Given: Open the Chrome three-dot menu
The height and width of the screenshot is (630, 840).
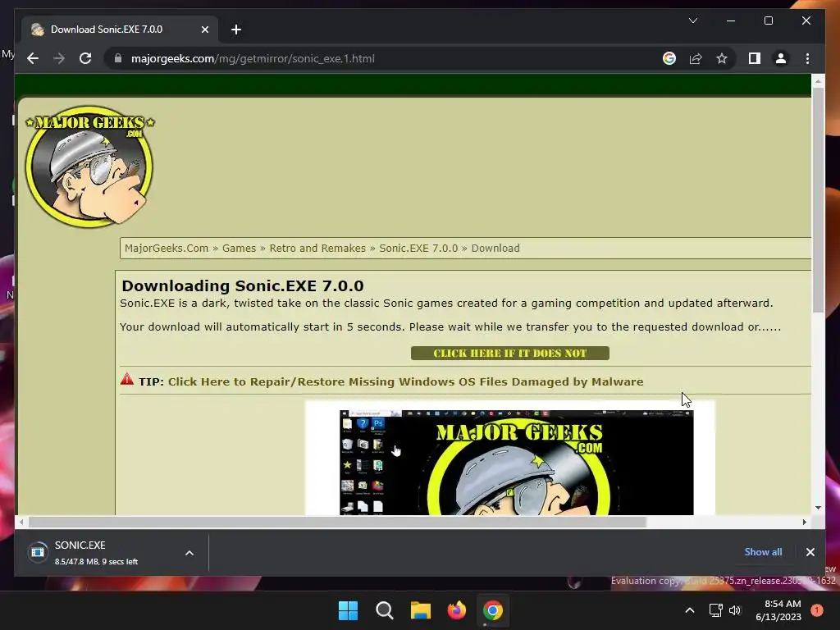Looking at the screenshot, I should (x=807, y=58).
